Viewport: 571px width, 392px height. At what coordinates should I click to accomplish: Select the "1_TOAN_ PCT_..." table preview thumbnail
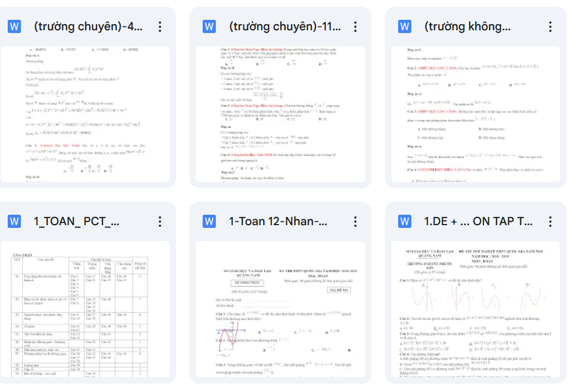pos(85,309)
